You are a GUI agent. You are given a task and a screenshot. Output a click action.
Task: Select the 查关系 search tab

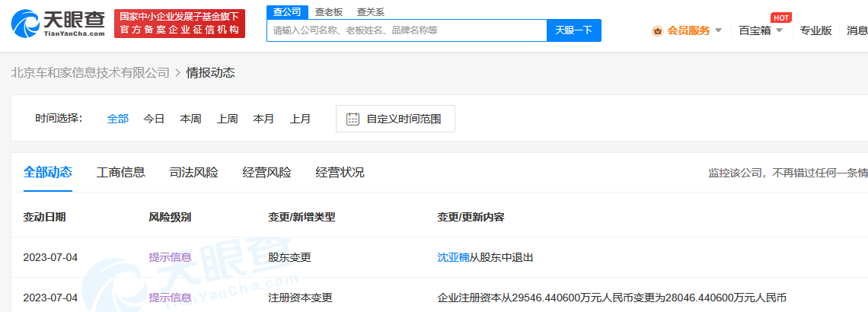371,11
